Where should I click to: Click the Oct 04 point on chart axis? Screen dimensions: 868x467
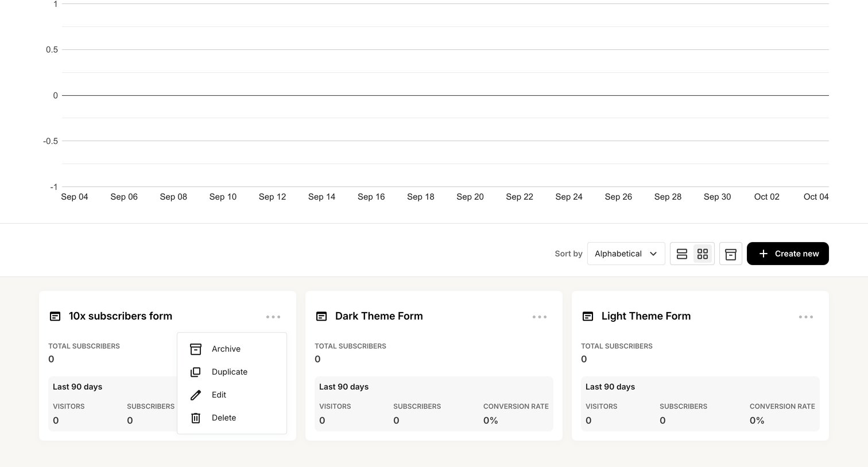pyautogui.click(x=816, y=197)
